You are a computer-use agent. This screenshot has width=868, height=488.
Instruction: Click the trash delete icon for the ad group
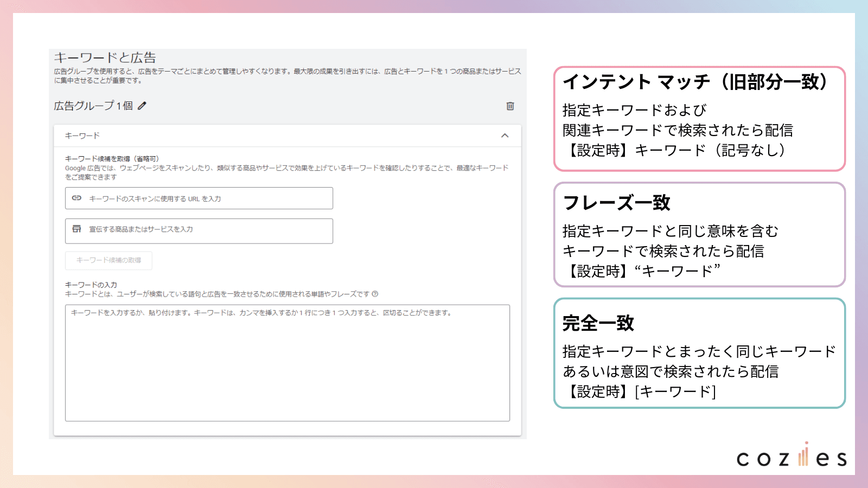click(510, 106)
